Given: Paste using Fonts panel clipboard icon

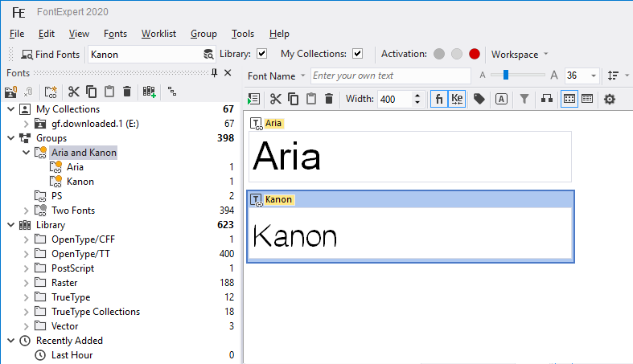Looking at the screenshot, I should coord(109,92).
